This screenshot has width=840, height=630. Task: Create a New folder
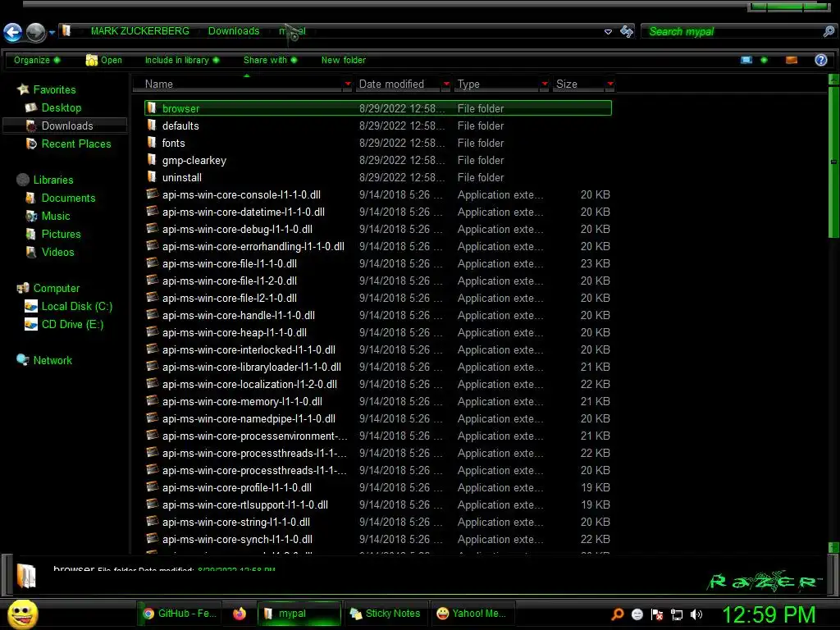[x=344, y=60]
